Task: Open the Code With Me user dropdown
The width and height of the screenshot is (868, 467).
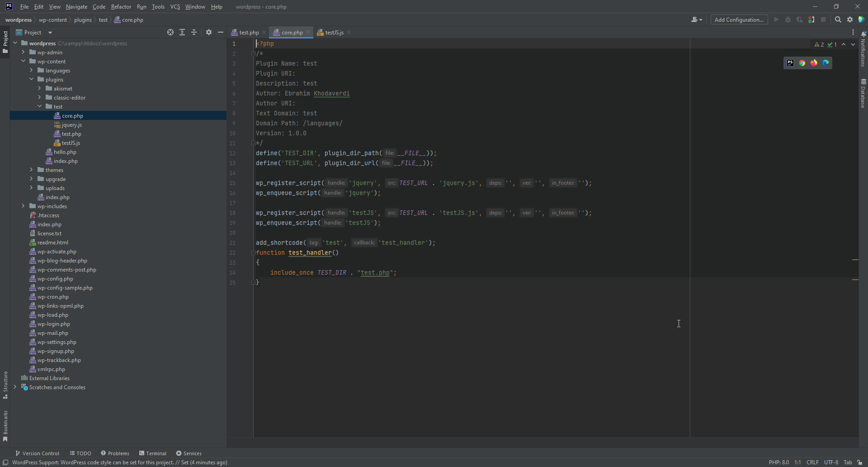Action: [697, 19]
